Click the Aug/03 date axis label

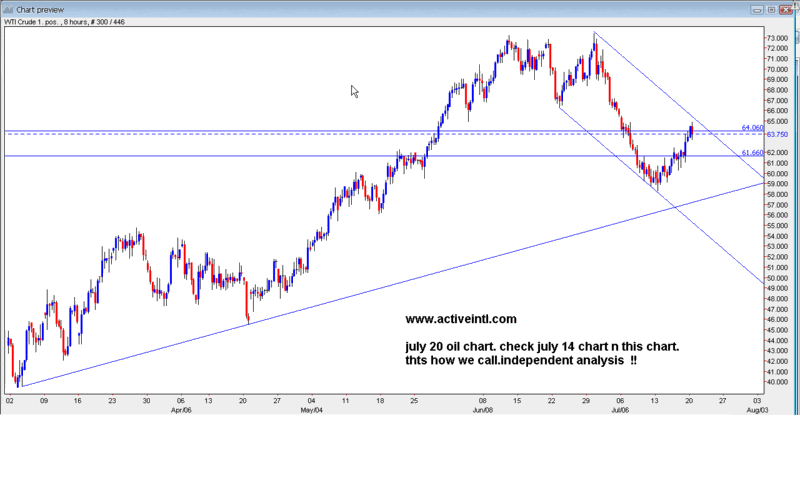click(x=757, y=410)
